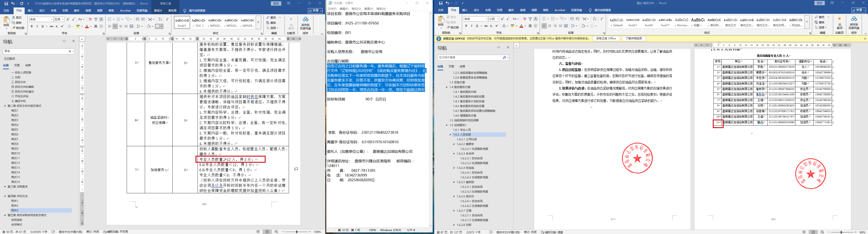
Task: Open font name dropdown (宋体) in left Word
Action: pyautogui.click(x=52, y=19)
